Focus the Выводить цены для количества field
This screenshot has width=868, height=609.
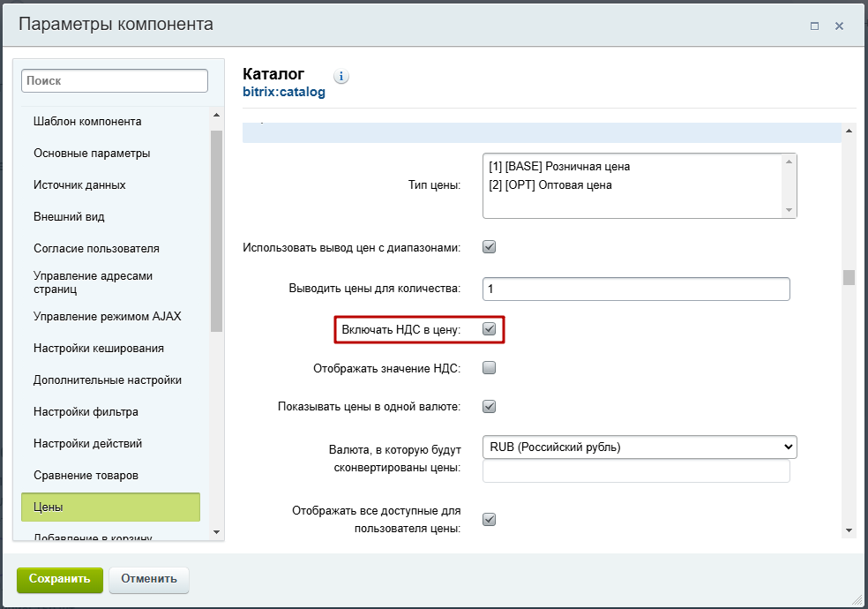[636, 289]
